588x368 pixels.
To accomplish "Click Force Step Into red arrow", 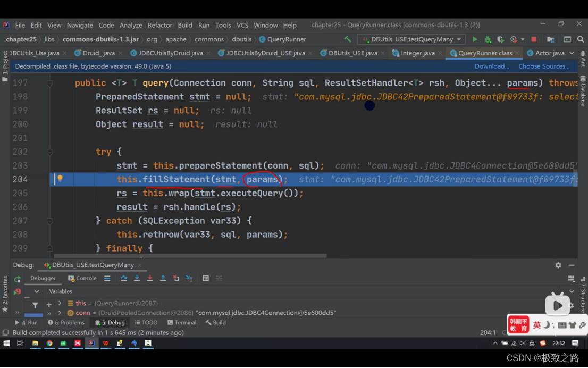I will pyautogui.click(x=150, y=278).
